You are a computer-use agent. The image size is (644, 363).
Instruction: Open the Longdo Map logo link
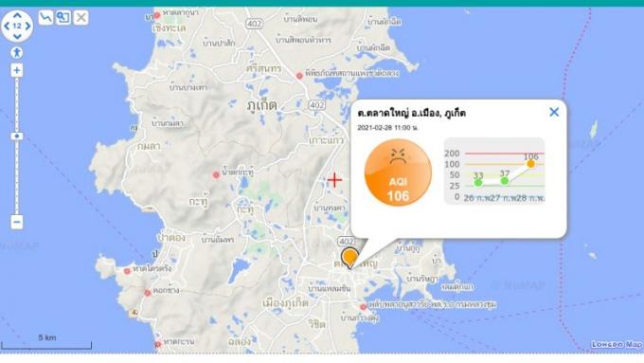coord(617,344)
